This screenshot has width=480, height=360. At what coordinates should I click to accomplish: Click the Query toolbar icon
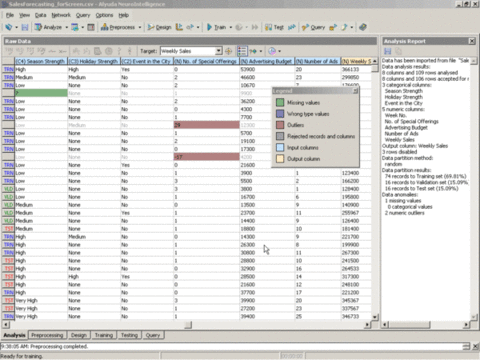click(x=313, y=27)
